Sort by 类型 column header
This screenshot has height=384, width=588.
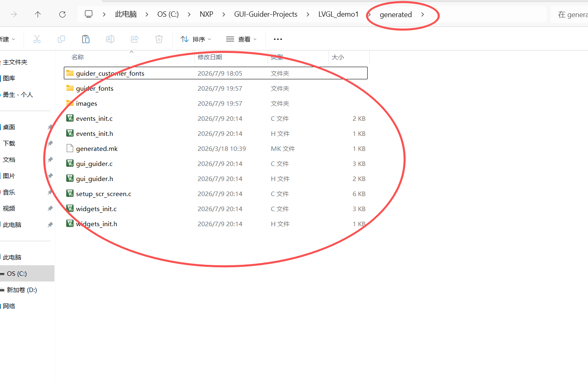(x=277, y=57)
